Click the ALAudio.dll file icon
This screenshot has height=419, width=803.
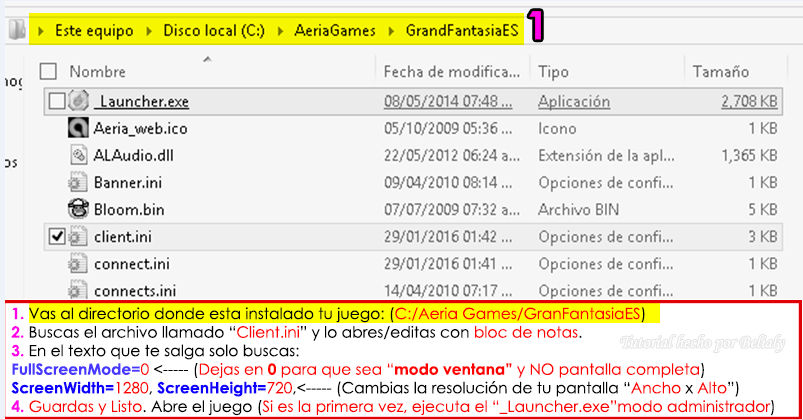(78, 155)
